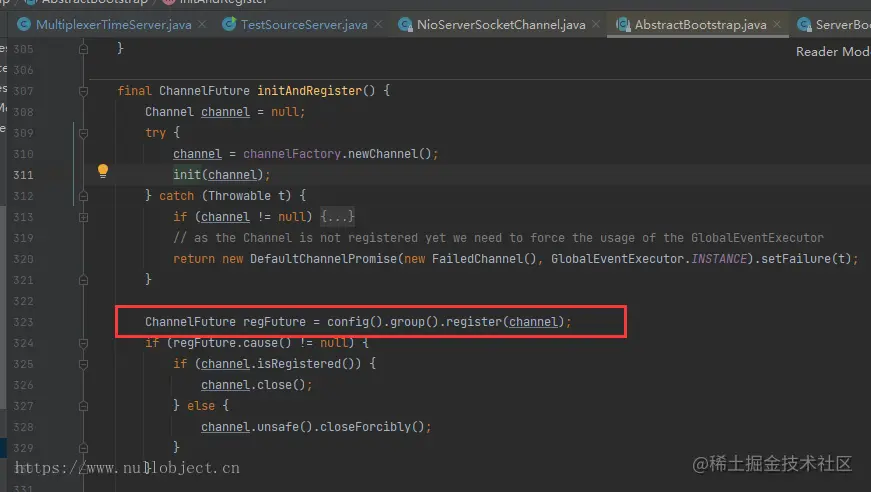Click the register(channel) method call

505,322
